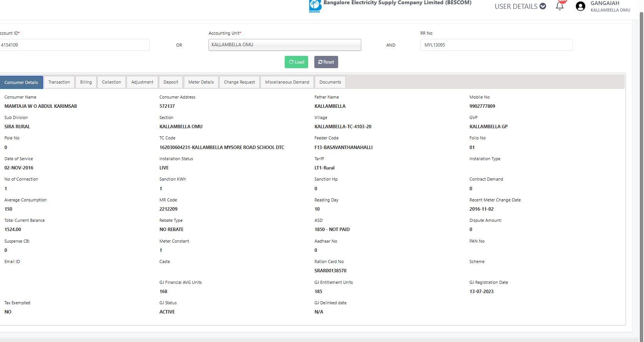Viewport: 644px width, 342px height.
Task: Click the GANGAIAH user name
Action: tap(605, 3)
